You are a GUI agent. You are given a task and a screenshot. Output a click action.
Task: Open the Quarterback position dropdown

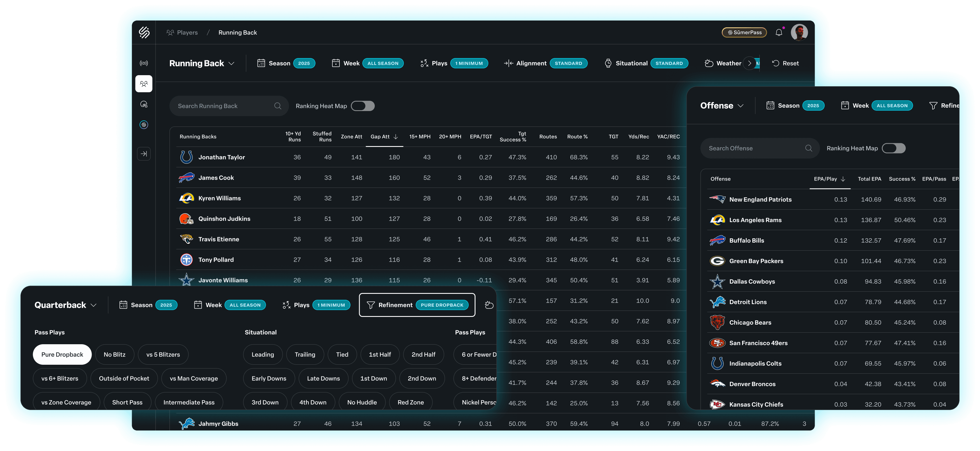tap(65, 305)
